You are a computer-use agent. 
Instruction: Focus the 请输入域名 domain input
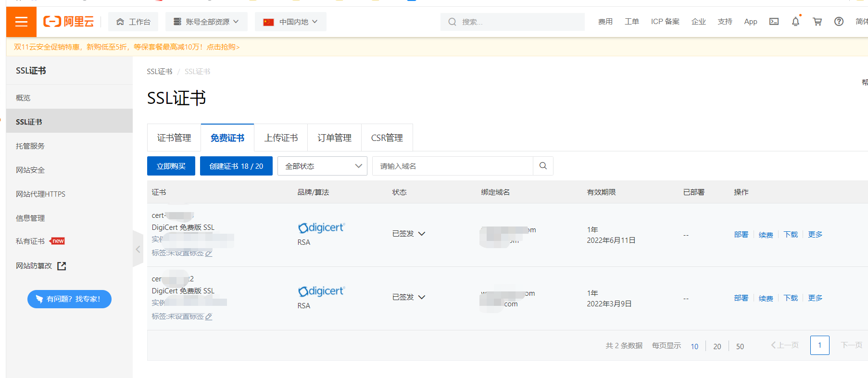[453, 166]
